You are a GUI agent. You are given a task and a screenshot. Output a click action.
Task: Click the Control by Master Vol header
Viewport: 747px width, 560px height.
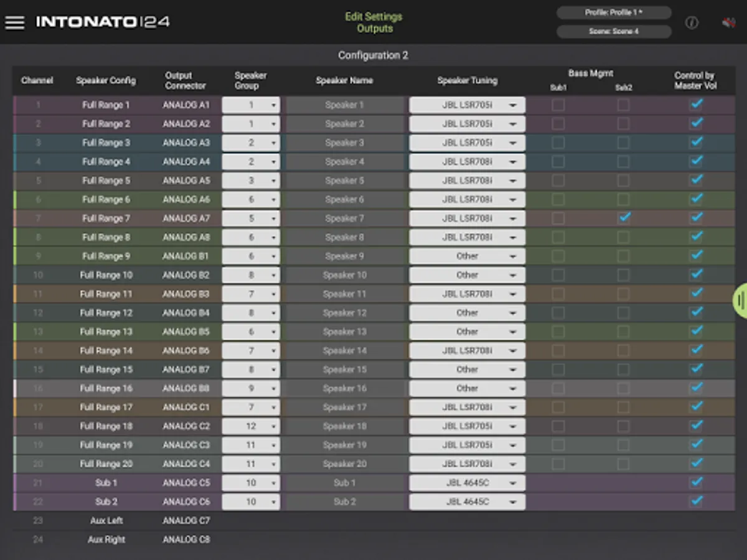click(x=695, y=80)
